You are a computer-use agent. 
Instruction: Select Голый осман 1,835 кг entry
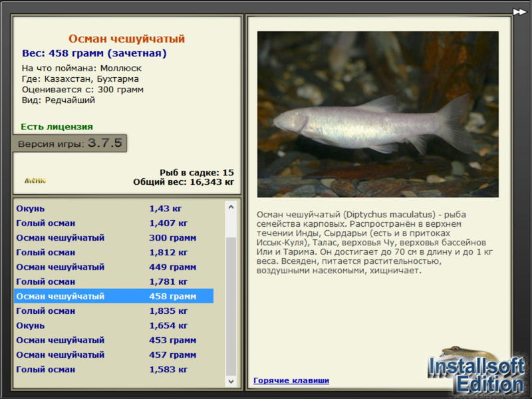[x=114, y=311]
